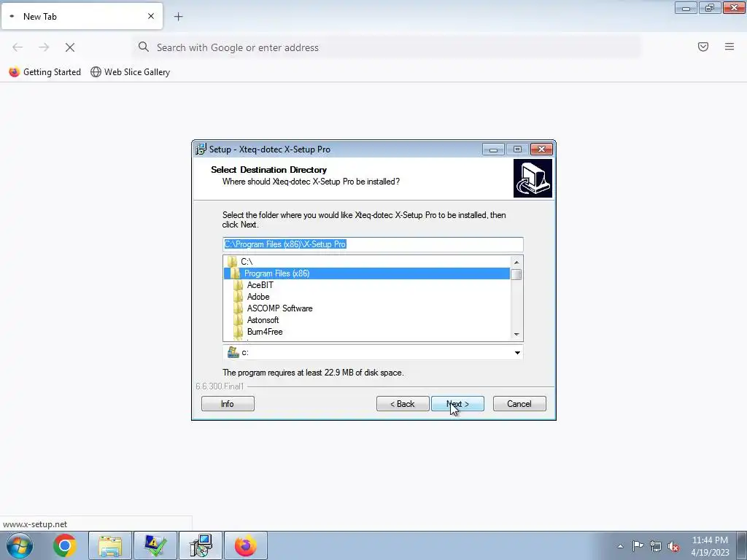
Task: Click the folder list scroll up arrow
Action: [516, 262]
